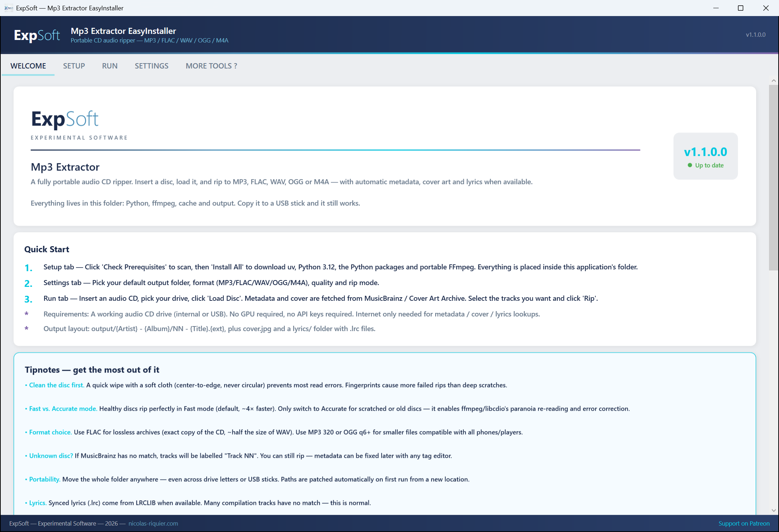This screenshot has width=779, height=532.
Task: Open the nicolas-riquier.com footer link
Action: [153, 523]
